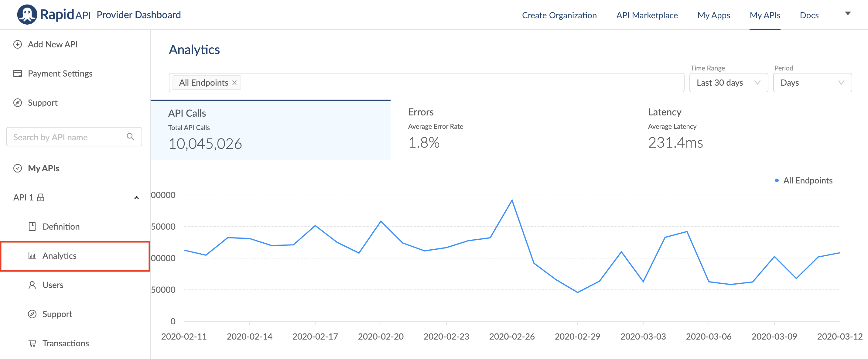The height and width of the screenshot is (359, 868).
Task: Click the Transactions cart icon
Action: (32, 343)
